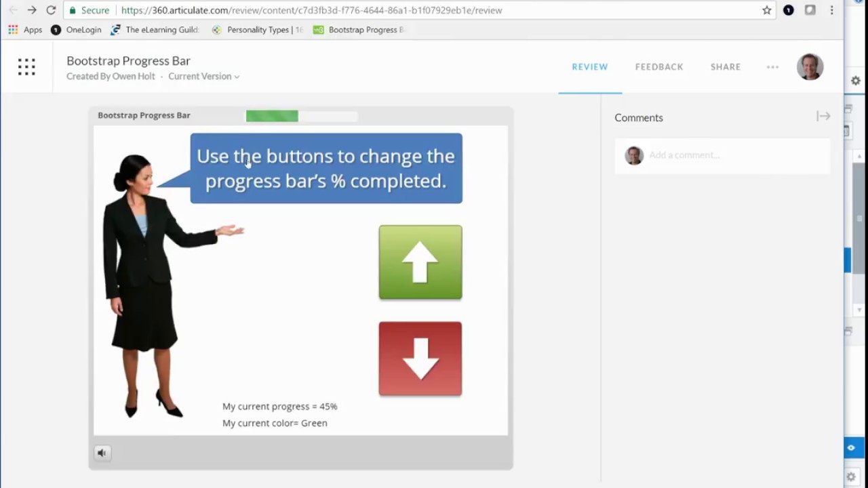Click the browser forward arrow
868x488 pixels.
(x=32, y=10)
